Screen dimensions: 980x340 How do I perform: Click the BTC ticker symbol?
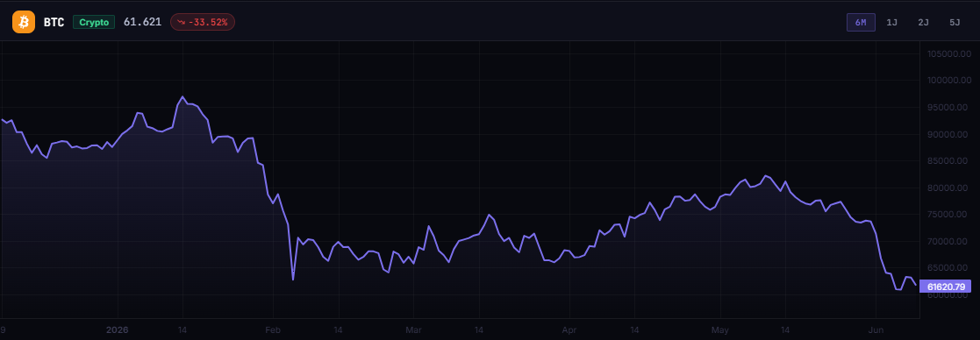coord(54,23)
